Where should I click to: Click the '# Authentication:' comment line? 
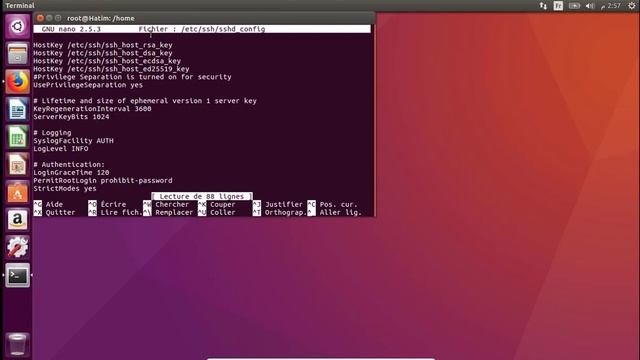click(x=69, y=164)
